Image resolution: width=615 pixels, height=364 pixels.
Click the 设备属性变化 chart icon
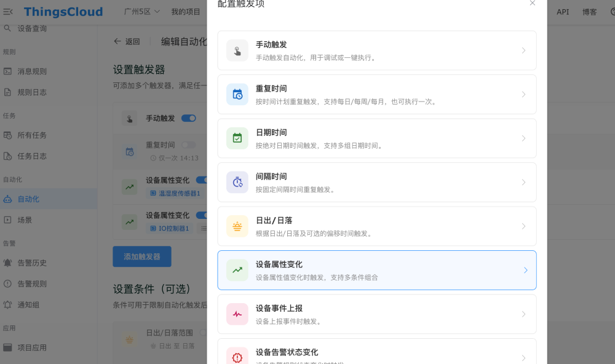pyautogui.click(x=237, y=270)
